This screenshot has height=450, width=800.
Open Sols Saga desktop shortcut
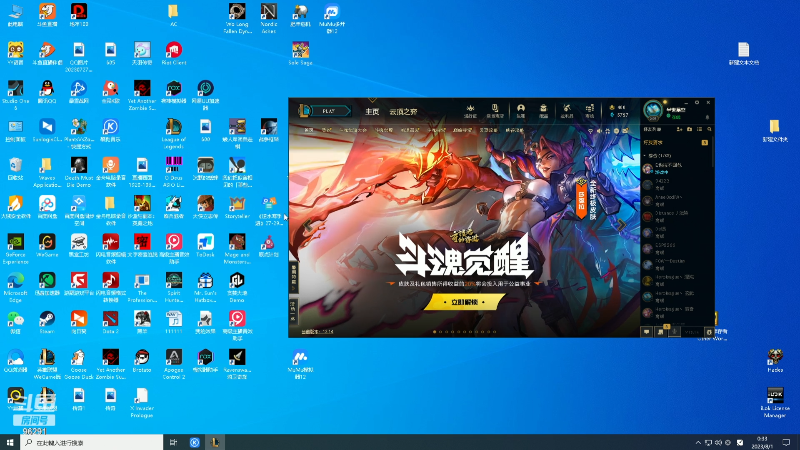[x=300, y=53]
